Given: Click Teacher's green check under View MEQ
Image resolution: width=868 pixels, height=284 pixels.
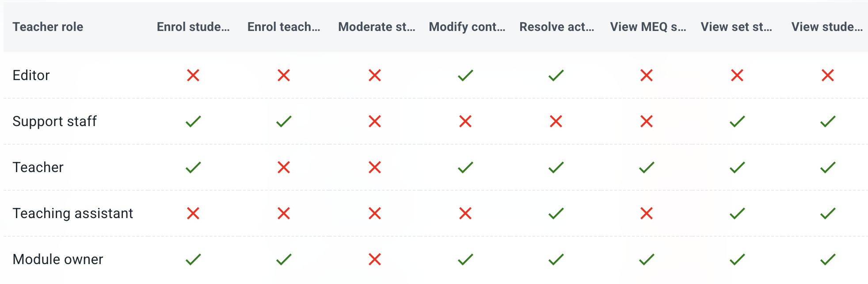Looking at the screenshot, I should pyautogui.click(x=647, y=167).
